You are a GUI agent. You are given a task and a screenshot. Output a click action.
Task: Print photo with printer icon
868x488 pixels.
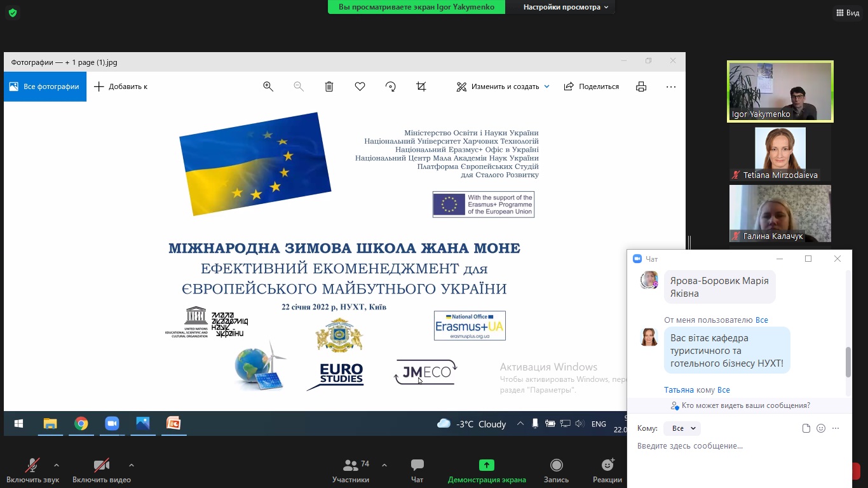(641, 86)
